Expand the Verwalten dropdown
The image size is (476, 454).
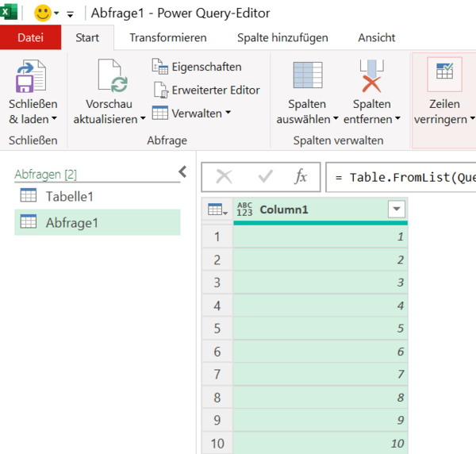228,113
